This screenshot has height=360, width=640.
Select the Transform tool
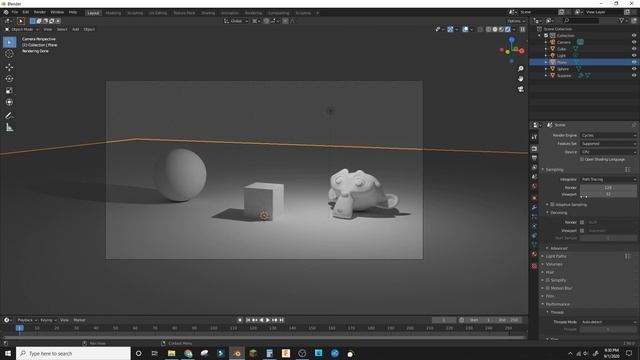[9, 102]
